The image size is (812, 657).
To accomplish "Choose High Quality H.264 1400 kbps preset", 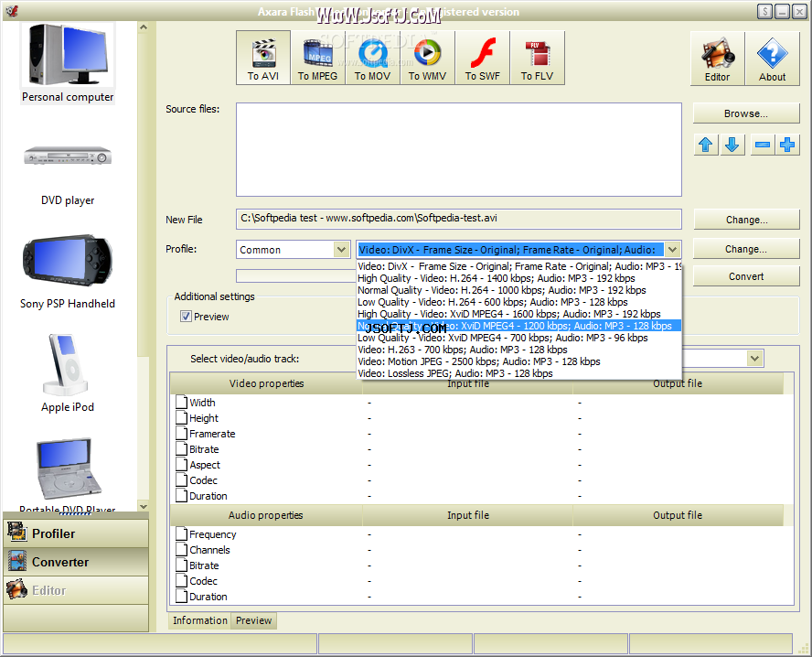I will [518, 278].
